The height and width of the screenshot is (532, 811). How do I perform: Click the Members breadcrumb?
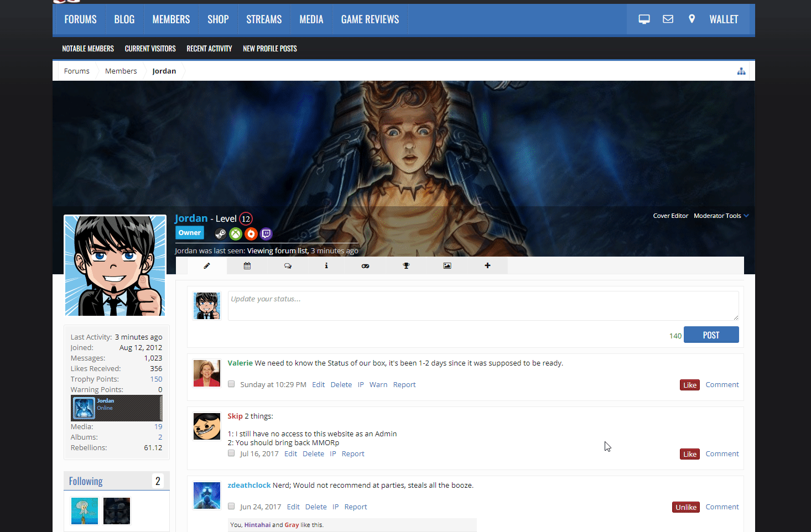[121, 71]
